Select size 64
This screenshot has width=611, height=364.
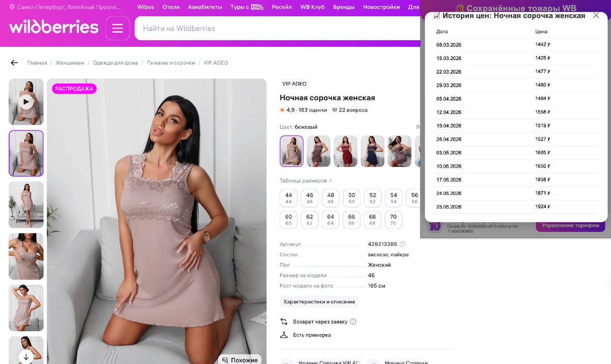tap(331, 219)
